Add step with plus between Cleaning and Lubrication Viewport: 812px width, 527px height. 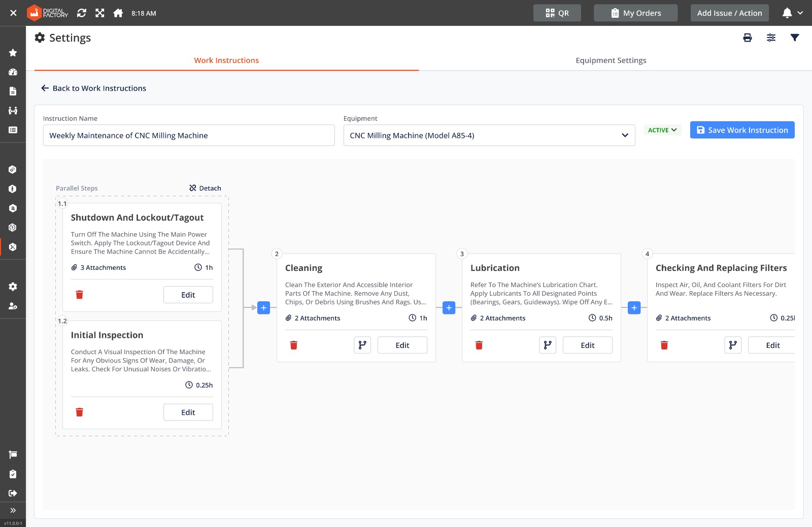coord(449,308)
